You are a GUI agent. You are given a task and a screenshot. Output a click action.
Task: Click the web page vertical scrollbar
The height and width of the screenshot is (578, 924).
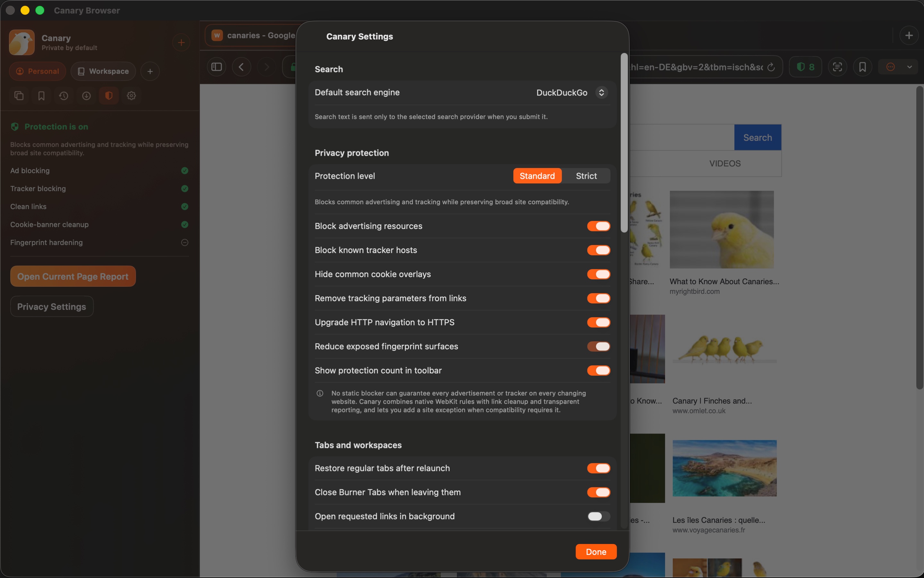click(x=920, y=238)
